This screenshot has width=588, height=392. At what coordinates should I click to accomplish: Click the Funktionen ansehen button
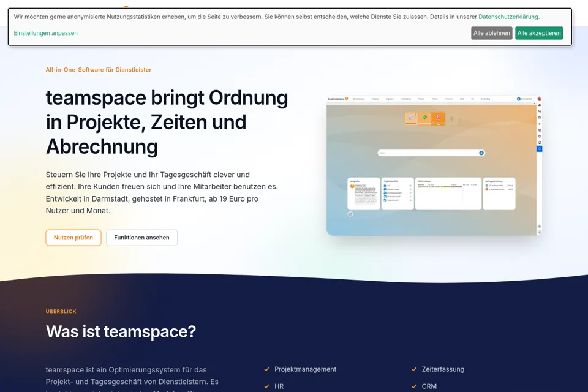click(x=141, y=238)
